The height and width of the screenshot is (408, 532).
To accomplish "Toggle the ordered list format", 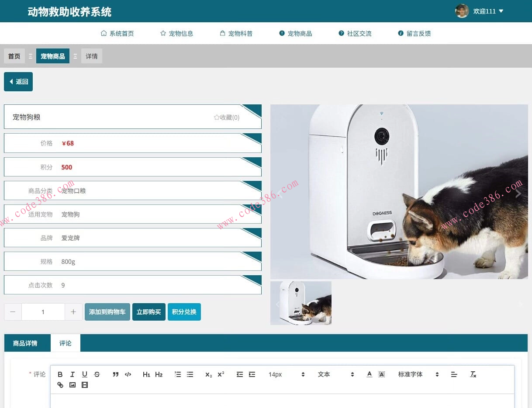I will pyautogui.click(x=178, y=374).
